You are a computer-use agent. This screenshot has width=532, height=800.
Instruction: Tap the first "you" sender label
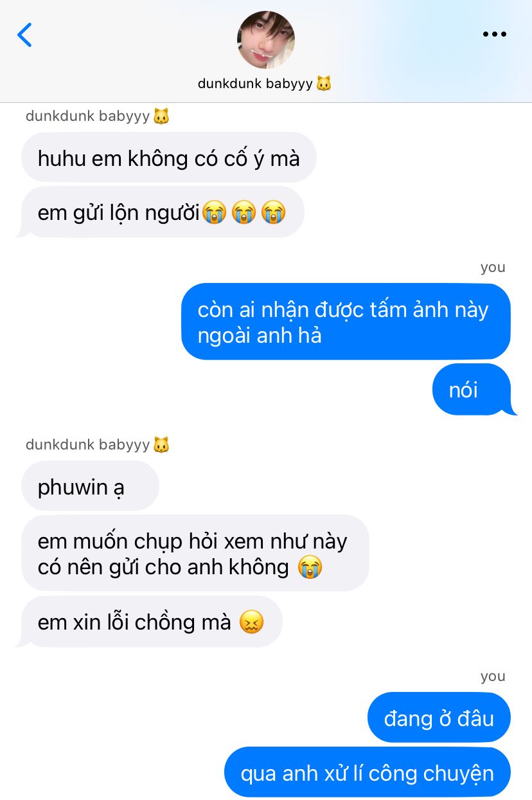click(x=493, y=268)
